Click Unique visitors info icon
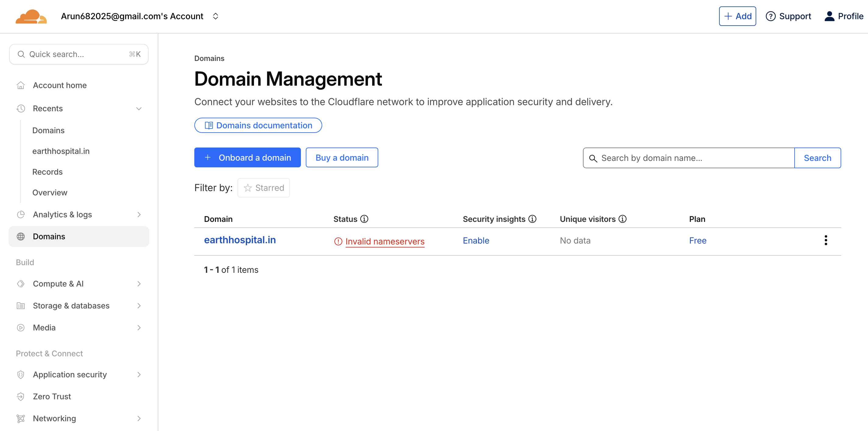Screen dimensions: 868x431 tap(622, 219)
